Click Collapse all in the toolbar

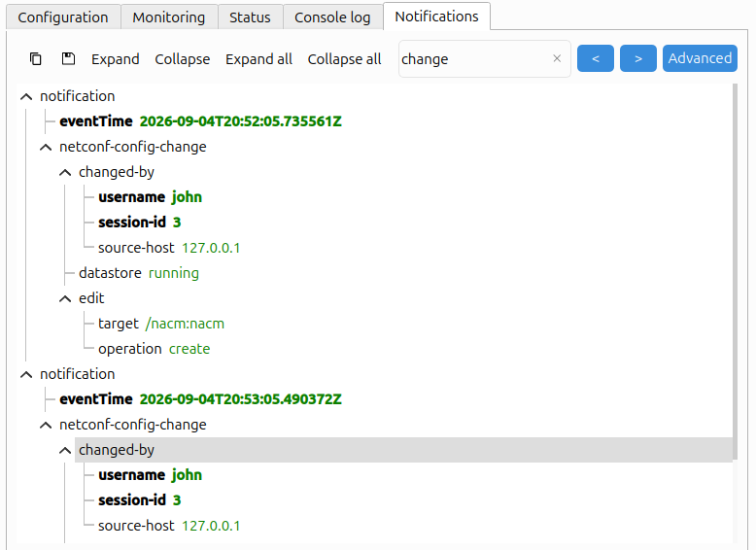[344, 59]
